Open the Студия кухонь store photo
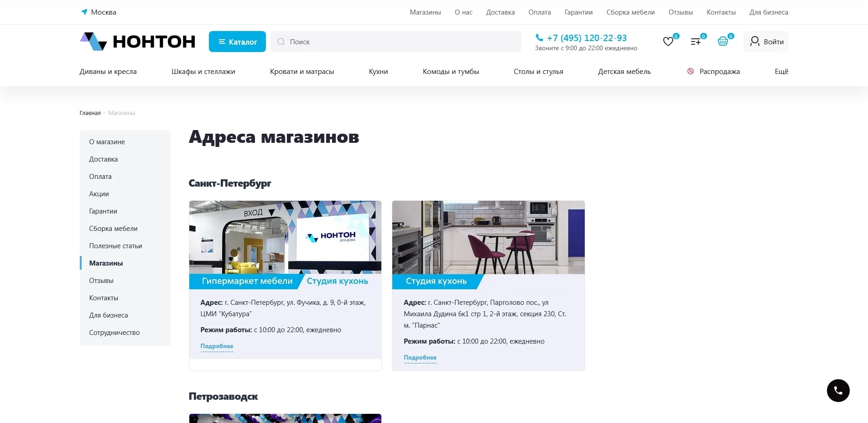Viewport: 868px width, 423px height. 488,237
